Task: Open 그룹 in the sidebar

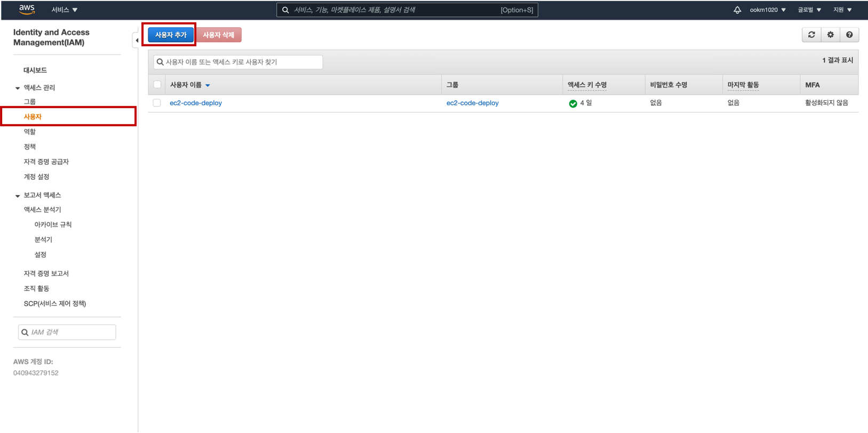Action: [30, 101]
